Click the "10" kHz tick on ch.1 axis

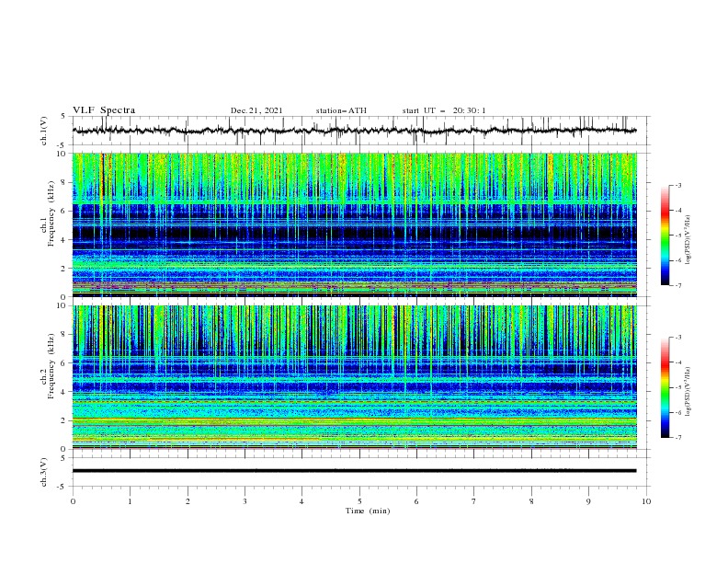click(x=63, y=154)
